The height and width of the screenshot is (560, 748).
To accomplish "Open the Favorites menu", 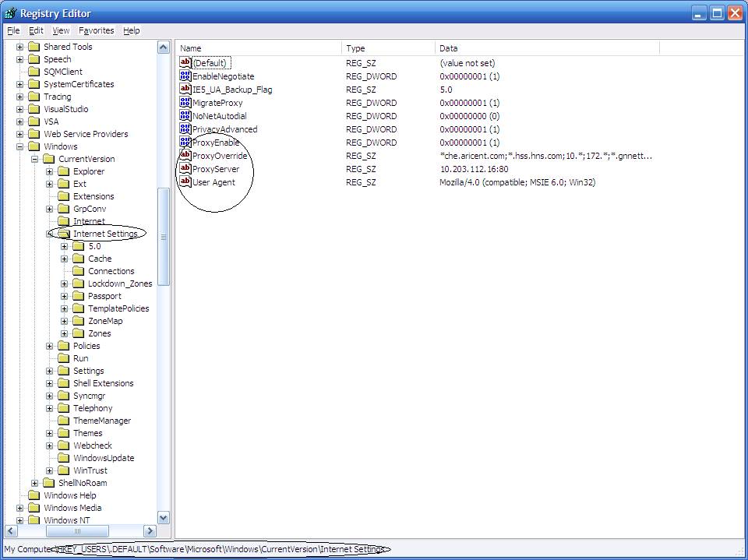I will tap(97, 30).
